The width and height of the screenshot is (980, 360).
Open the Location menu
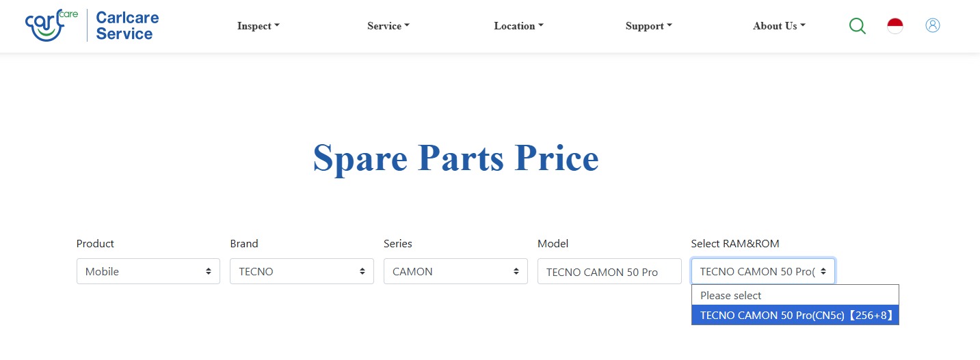[518, 26]
